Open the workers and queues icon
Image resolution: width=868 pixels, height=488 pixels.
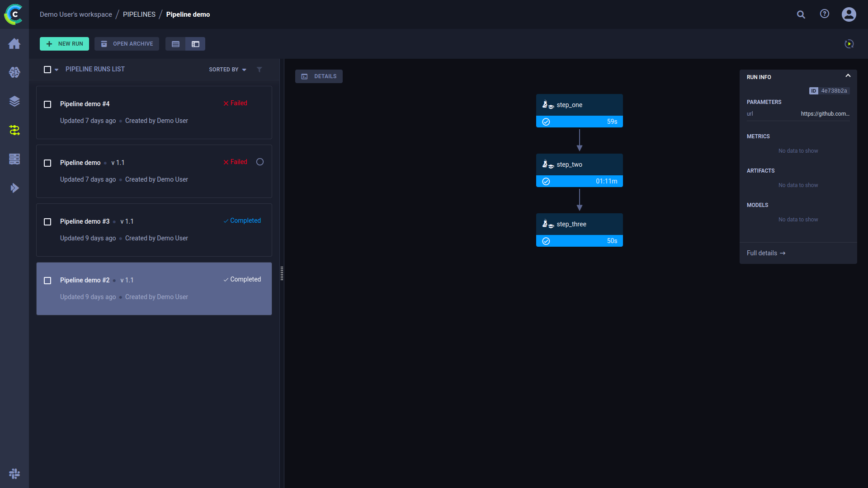[14, 159]
